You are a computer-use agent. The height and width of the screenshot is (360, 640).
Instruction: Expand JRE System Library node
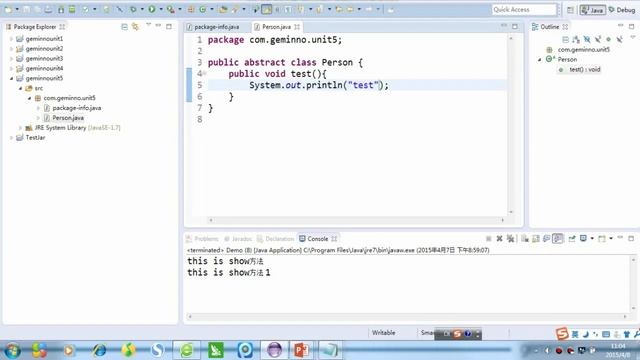(20, 128)
